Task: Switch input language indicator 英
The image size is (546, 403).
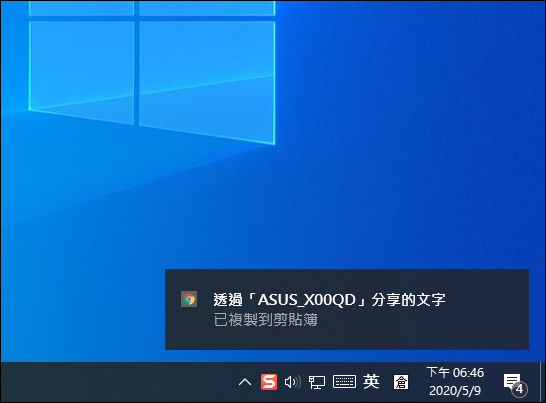Action: click(x=371, y=382)
